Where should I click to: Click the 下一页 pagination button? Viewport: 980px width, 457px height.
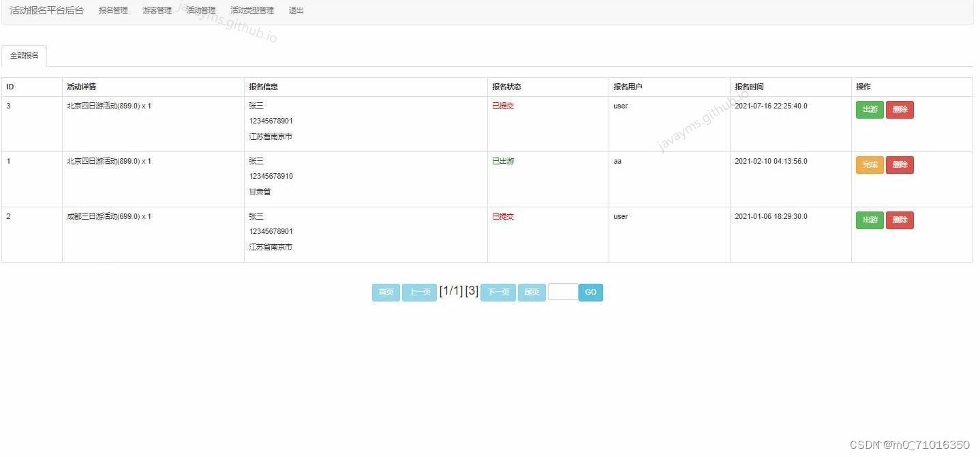(497, 292)
